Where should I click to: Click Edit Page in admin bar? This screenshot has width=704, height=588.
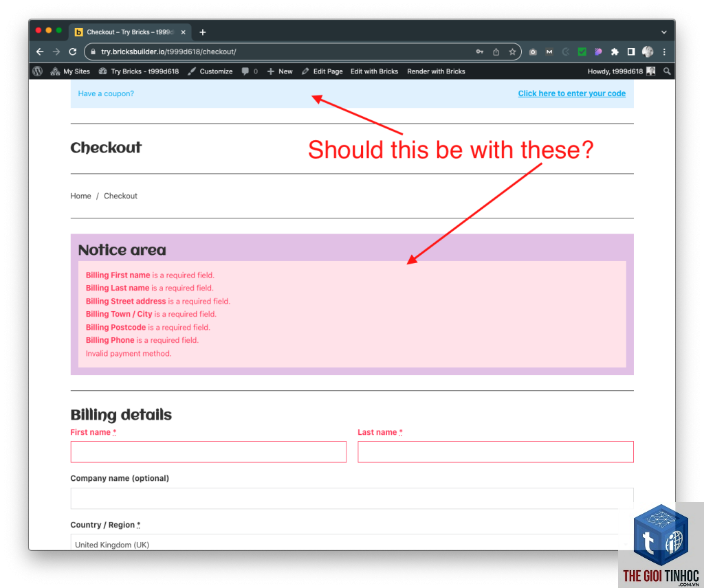[322, 71]
